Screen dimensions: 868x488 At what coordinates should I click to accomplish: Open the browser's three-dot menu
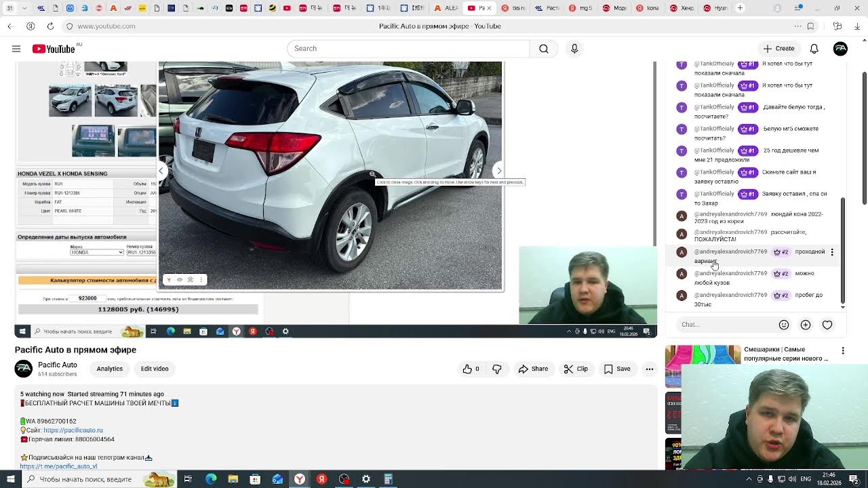[x=798, y=26]
